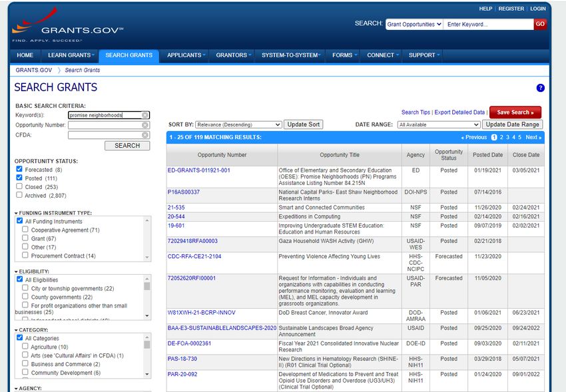Viewport: 566px width, 392px height.
Task: Click the Opportunity Number input field
Action: click(105, 124)
